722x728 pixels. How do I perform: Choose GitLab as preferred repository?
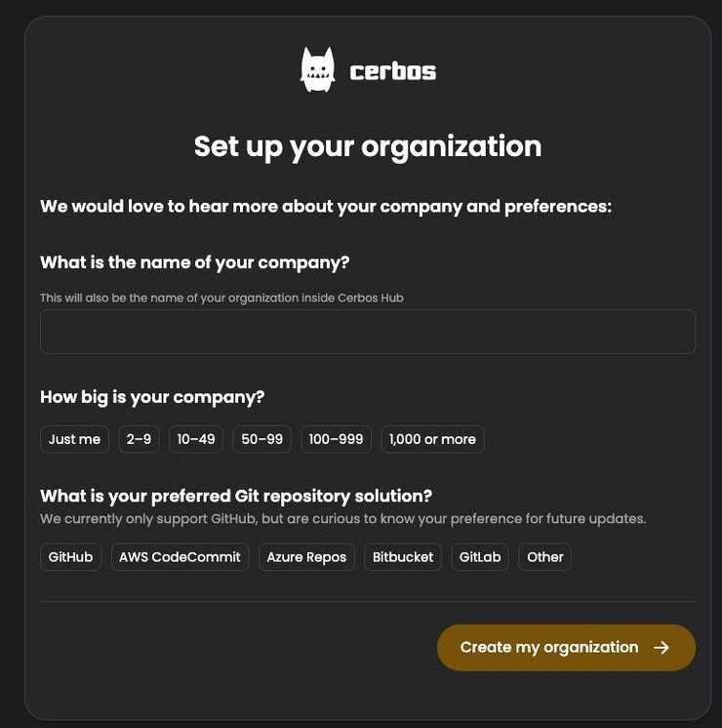(x=480, y=557)
